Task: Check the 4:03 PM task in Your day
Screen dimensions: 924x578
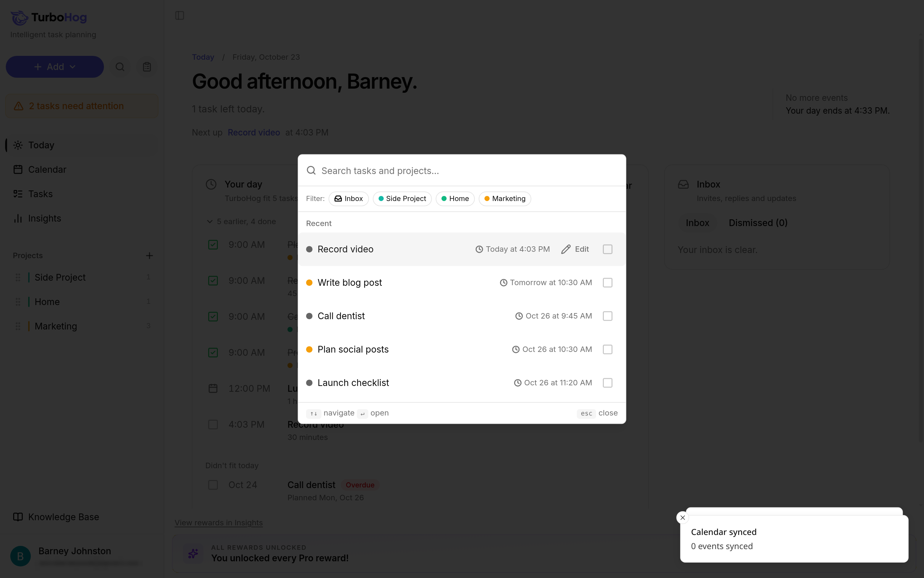Action: point(213,424)
